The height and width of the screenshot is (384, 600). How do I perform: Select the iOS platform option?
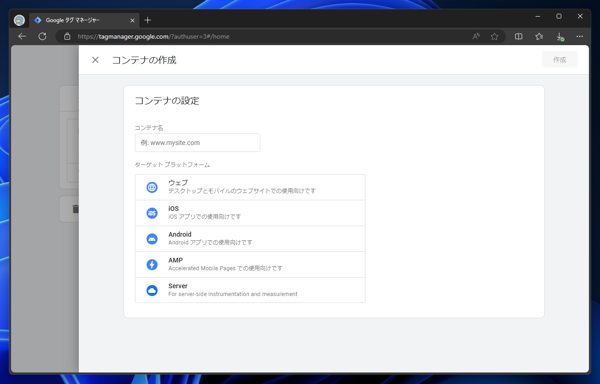250,213
